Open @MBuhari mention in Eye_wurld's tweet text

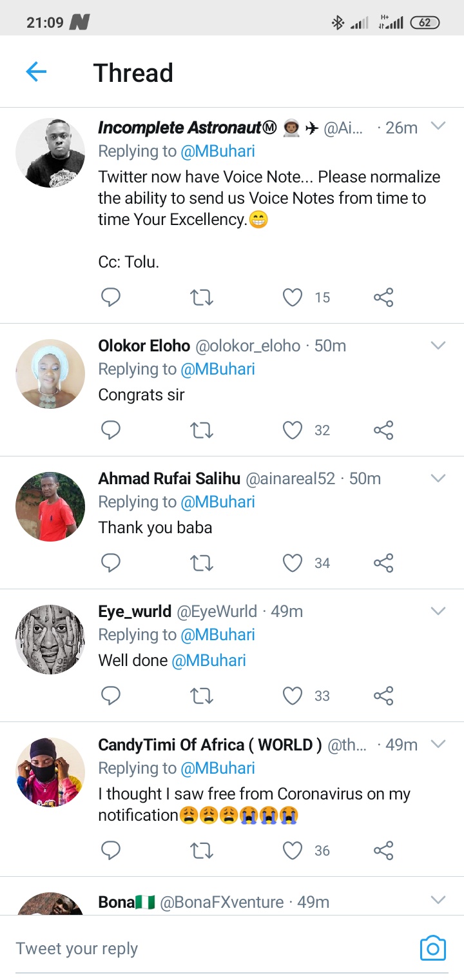[209, 660]
